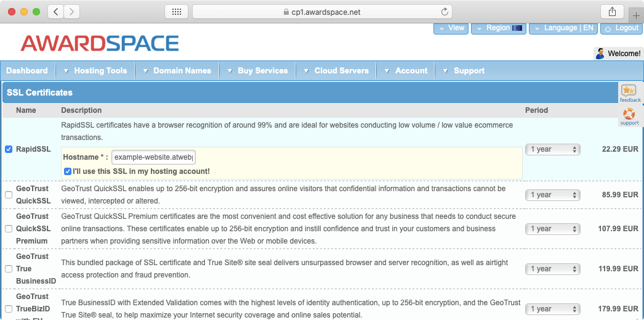This screenshot has width=644, height=320.
Task: Open Safari tab overview grid icon
Action: 176,12
